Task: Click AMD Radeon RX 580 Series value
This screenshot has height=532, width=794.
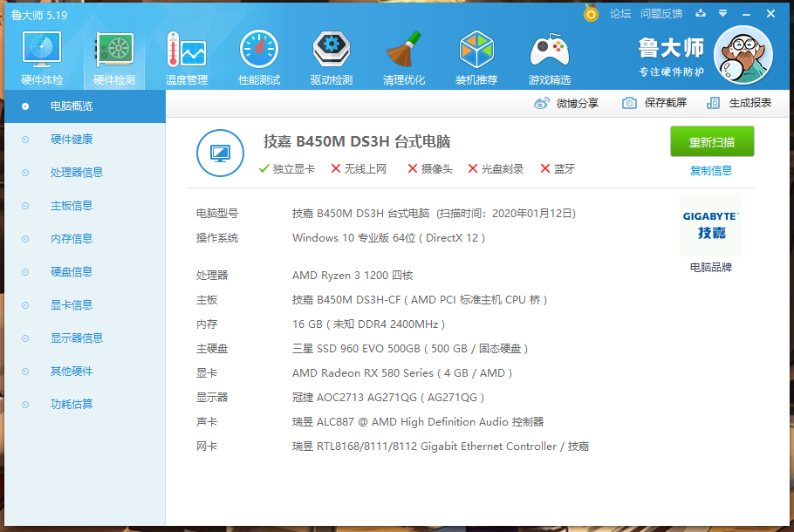Action: [402, 373]
